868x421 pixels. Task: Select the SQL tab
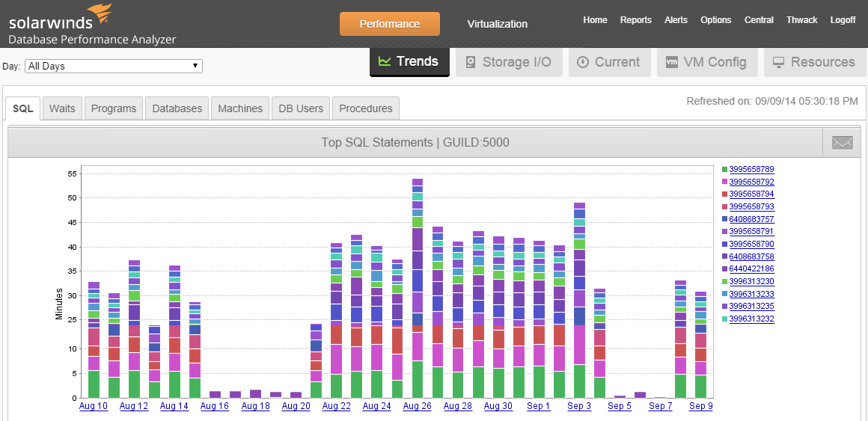coord(23,108)
